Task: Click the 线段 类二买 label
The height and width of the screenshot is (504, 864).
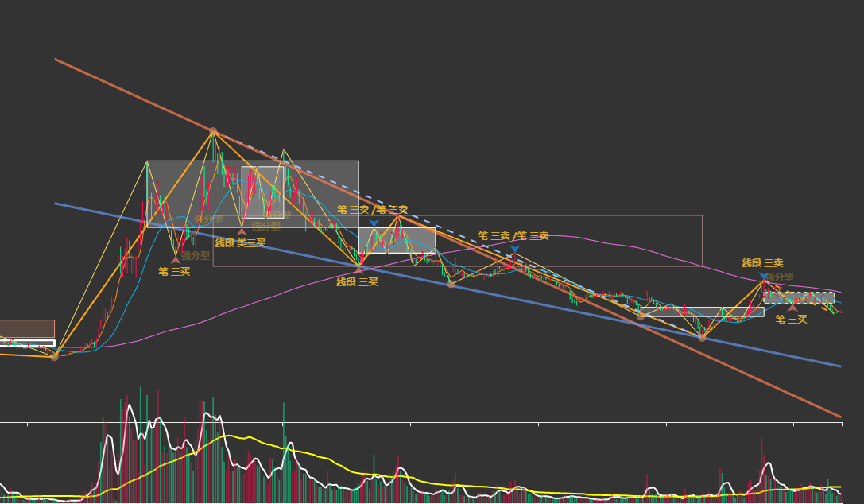Action: pos(240,243)
